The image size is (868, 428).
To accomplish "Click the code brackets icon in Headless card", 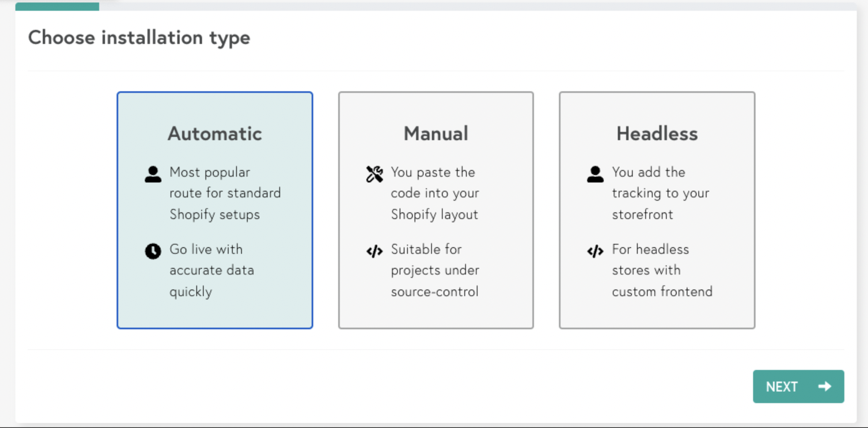I will tap(595, 251).
